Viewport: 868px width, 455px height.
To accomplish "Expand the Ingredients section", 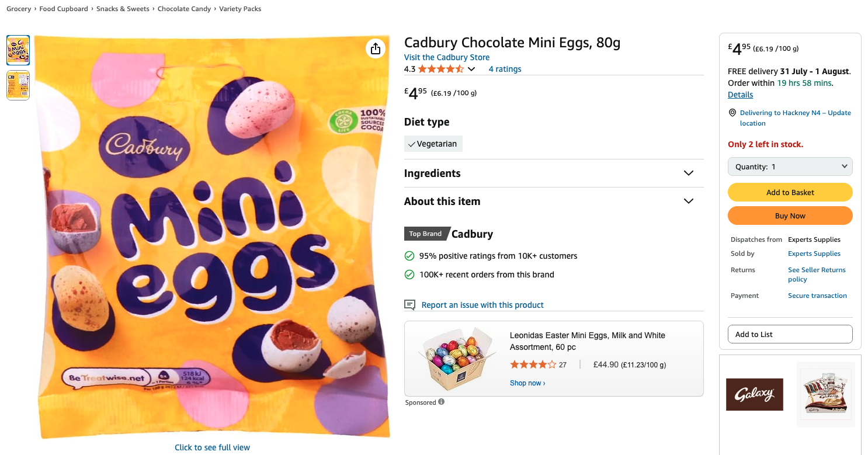I will pos(689,173).
